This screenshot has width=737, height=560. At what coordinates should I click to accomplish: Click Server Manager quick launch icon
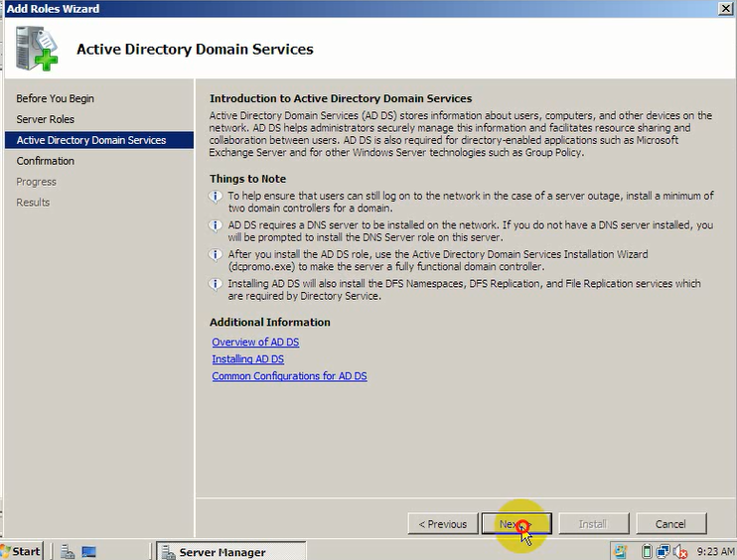click(x=68, y=551)
